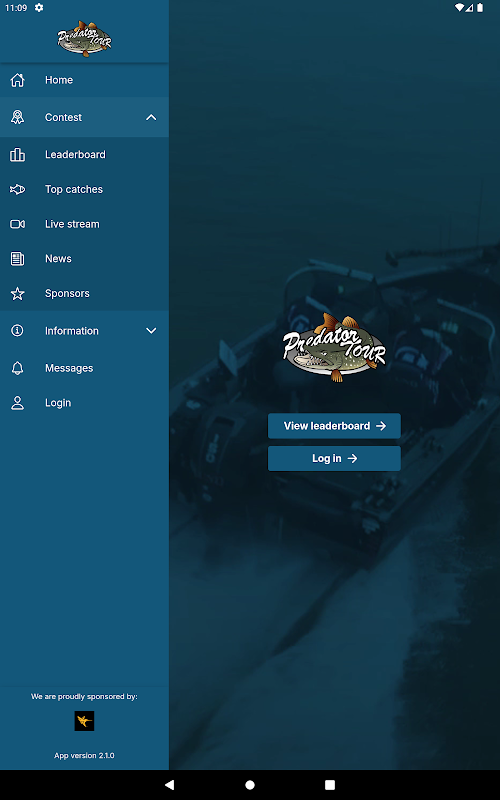Viewport: 500px width, 800px height.
Task: Choose Login in the side drawer
Action: pyautogui.click(x=84, y=403)
